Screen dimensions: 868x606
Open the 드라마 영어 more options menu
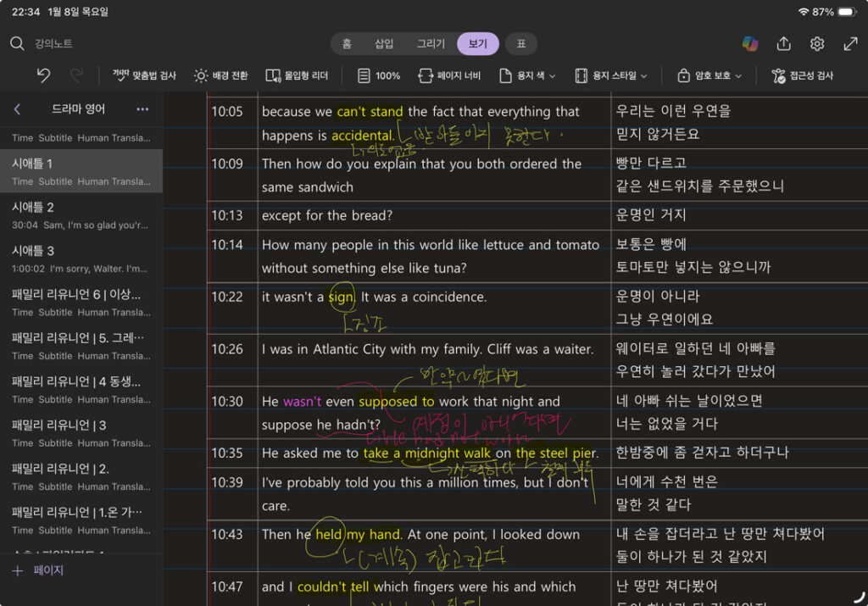(142, 109)
